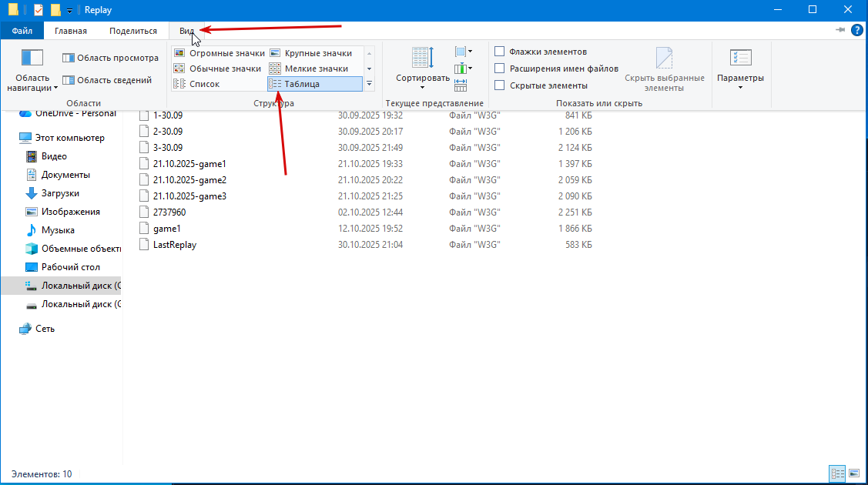Image resolution: width=868 pixels, height=485 pixels.
Task: Switch to the Главная ribbon tab
Action: tap(71, 31)
